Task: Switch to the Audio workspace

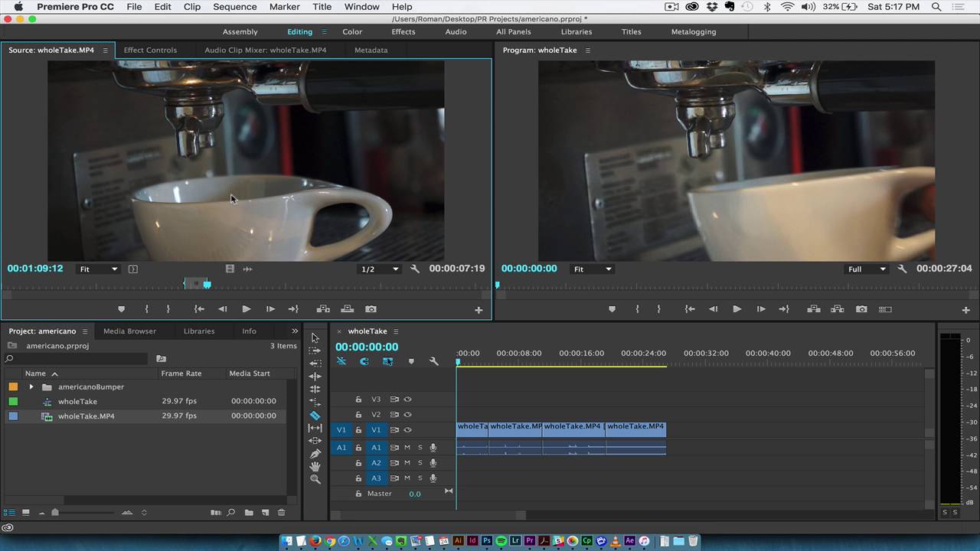Action: pos(456,32)
